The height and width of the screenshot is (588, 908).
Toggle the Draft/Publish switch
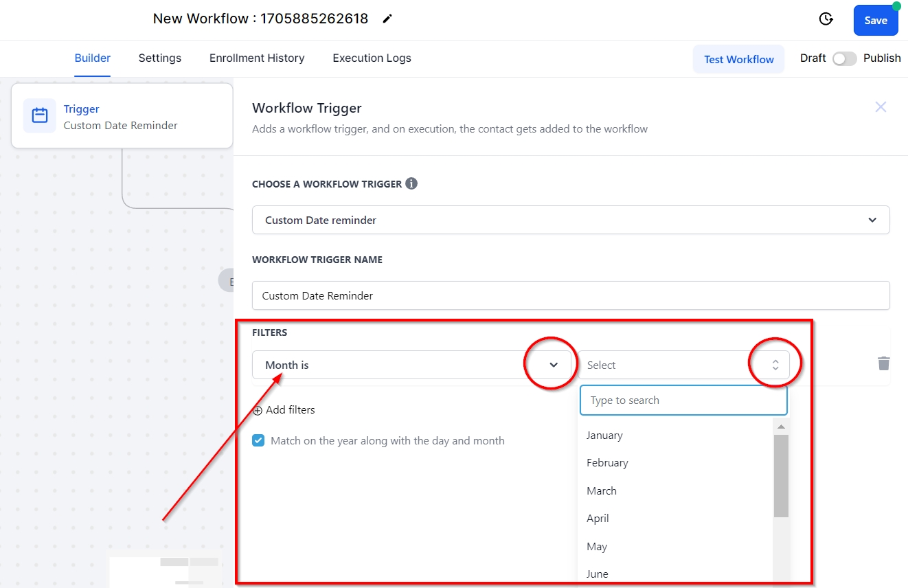click(x=844, y=58)
